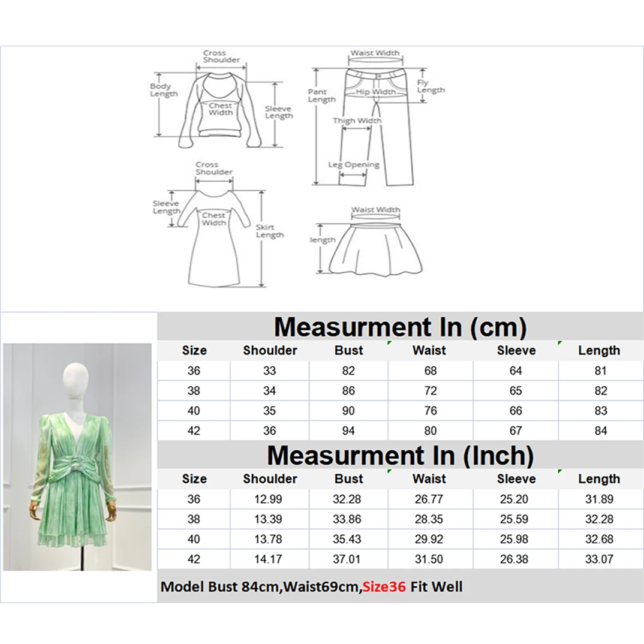This screenshot has height=644, width=644.
Task: Select length value 33.07
Action: (x=599, y=559)
